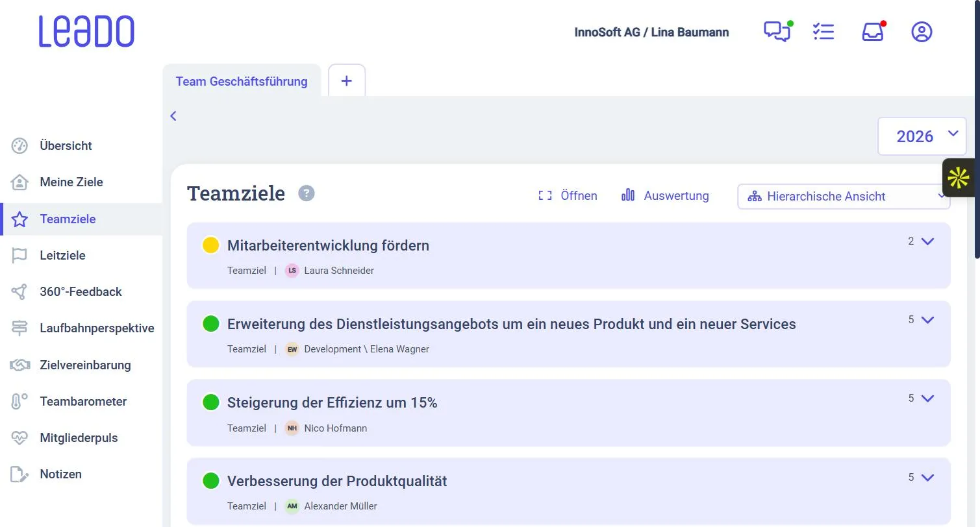Viewport: 980px width, 527px height.
Task: Open goal Erweiterung des Dienstleistungsangebots title
Action: (x=512, y=324)
